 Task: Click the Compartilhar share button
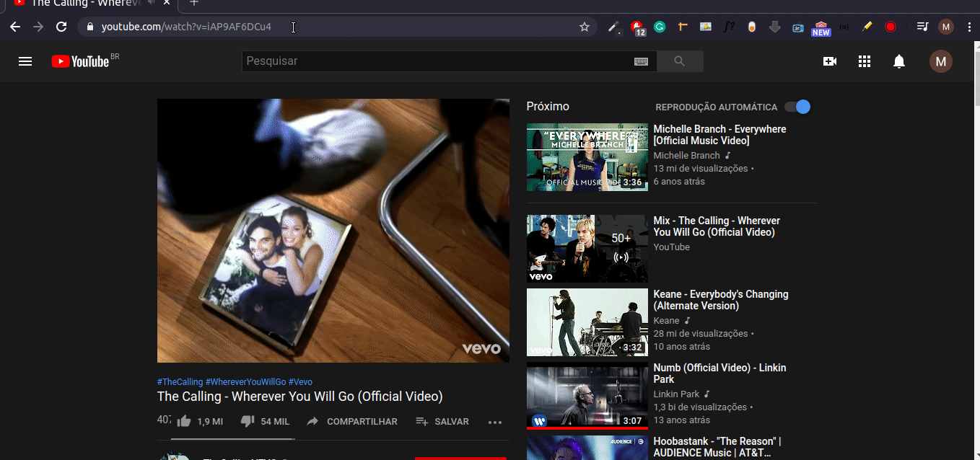(x=352, y=421)
